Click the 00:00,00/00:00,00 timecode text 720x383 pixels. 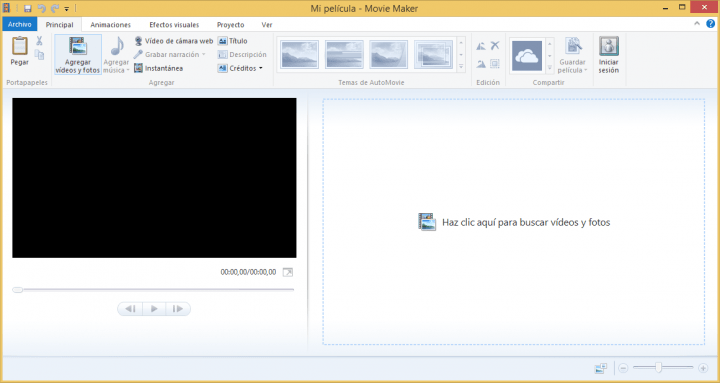(x=248, y=272)
